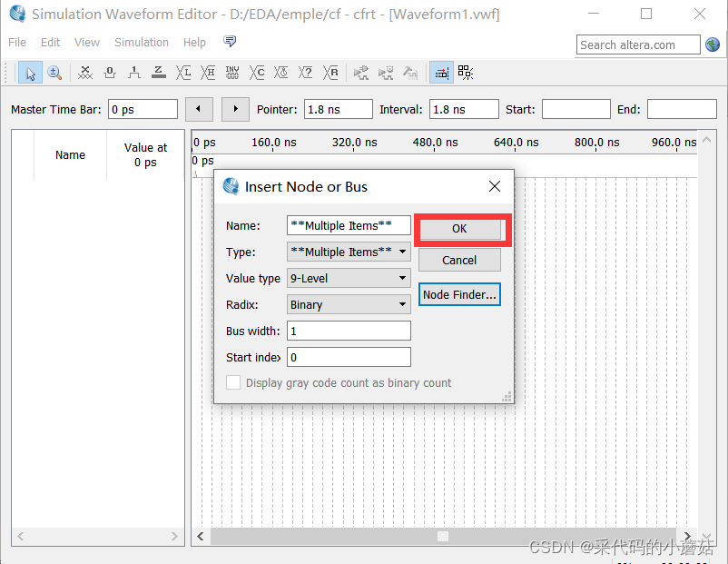
Task: Click name panel scrollbar right arrow
Action: [x=174, y=536]
